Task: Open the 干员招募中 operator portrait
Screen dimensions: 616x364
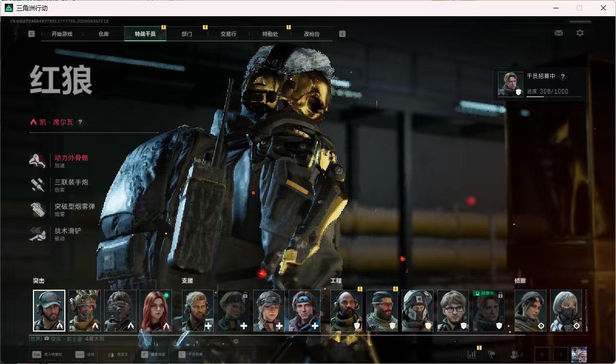Action: [x=510, y=84]
